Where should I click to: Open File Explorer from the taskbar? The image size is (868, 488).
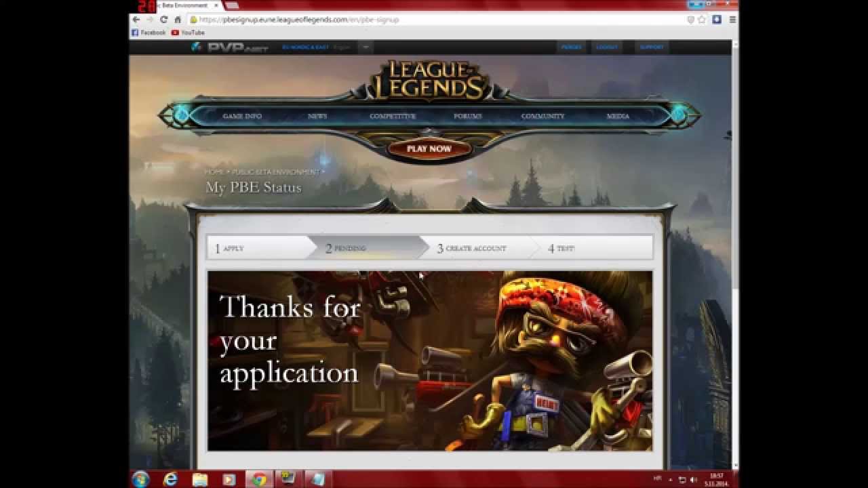200,479
